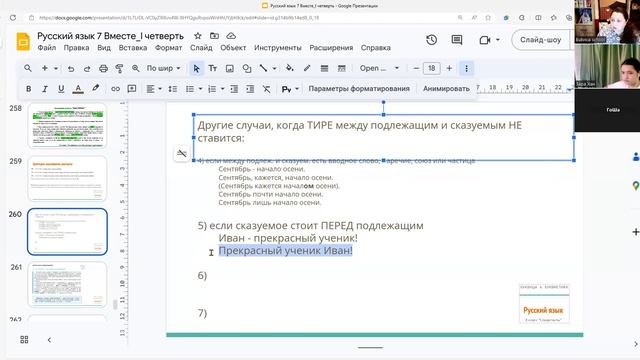Expand numbered list style arrow
Viewport: 640px width, 360px height.
tap(222, 89)
